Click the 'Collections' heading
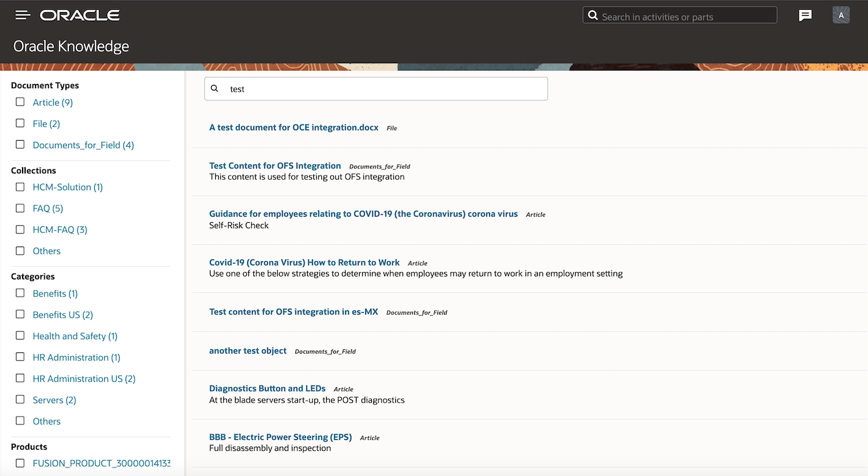 [x=34, y=171]
